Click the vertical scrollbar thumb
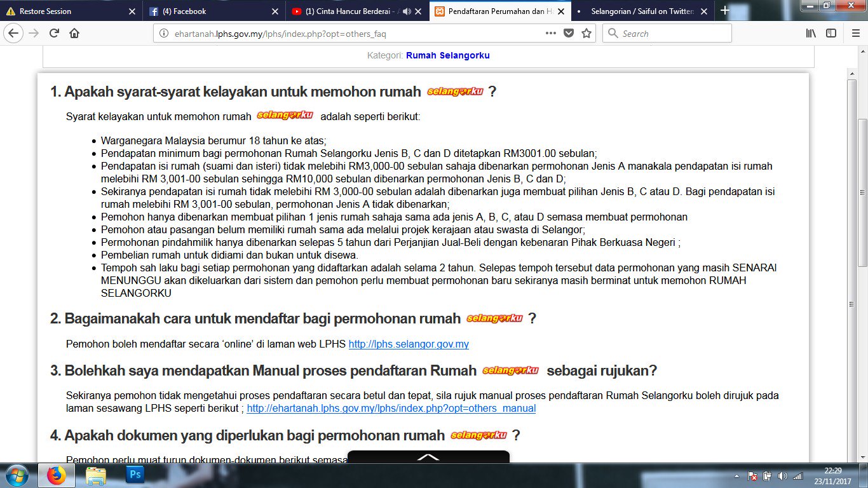 coord(862,193)
